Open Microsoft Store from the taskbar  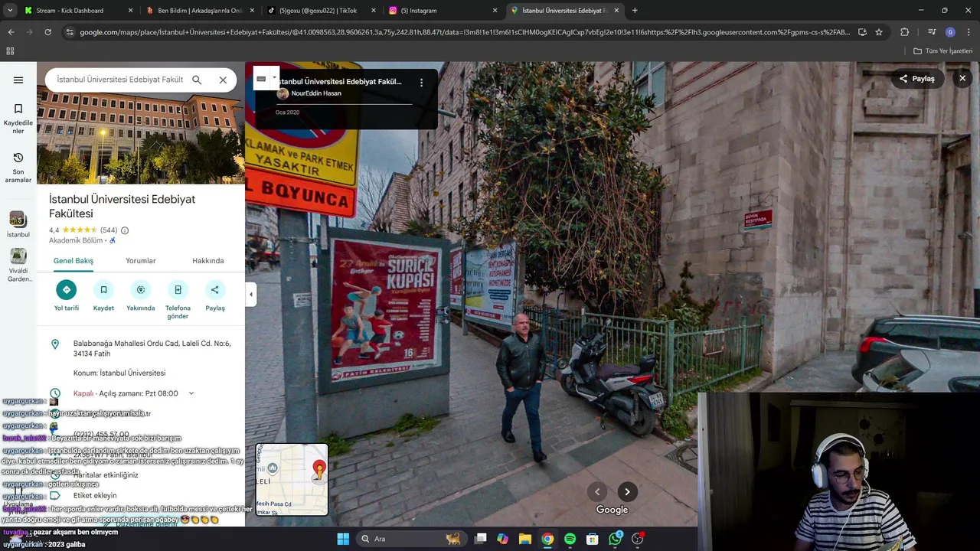pyautogui.click(x=592, y=539)
